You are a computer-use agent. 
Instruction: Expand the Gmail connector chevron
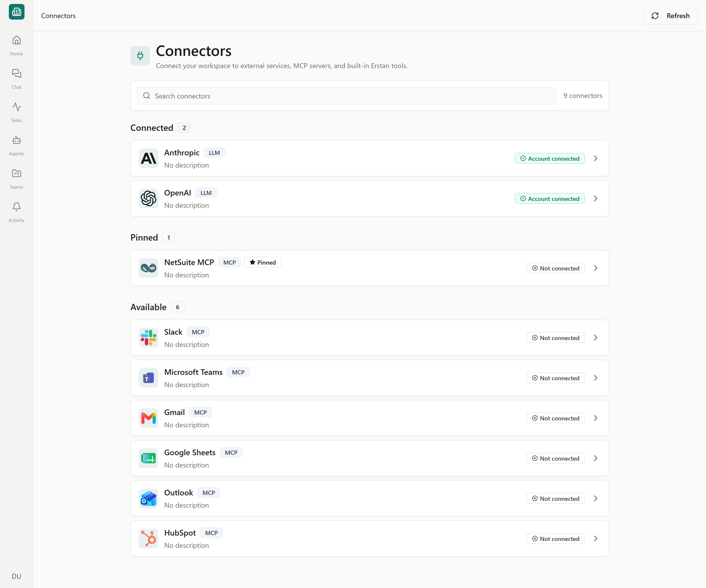tap(596, 418)
